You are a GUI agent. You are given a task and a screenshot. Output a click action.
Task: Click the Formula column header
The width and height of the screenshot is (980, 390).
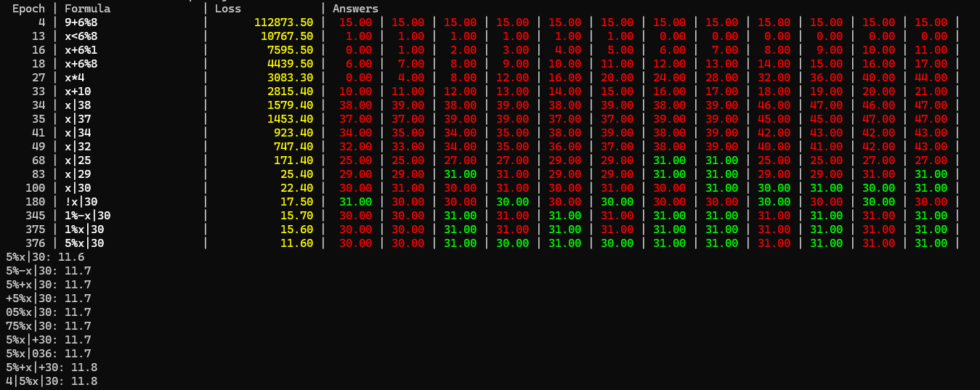[87, 9]
